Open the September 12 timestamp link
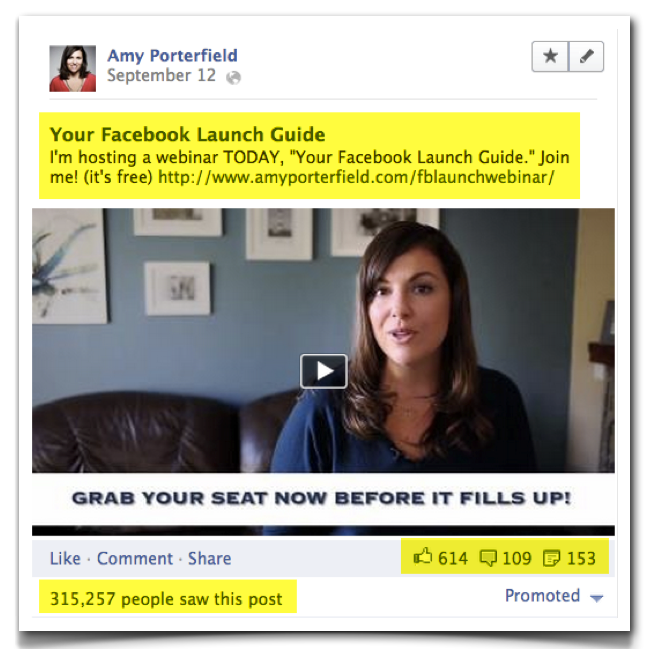This screenshot has height=649, width=652. click(162, 76)
